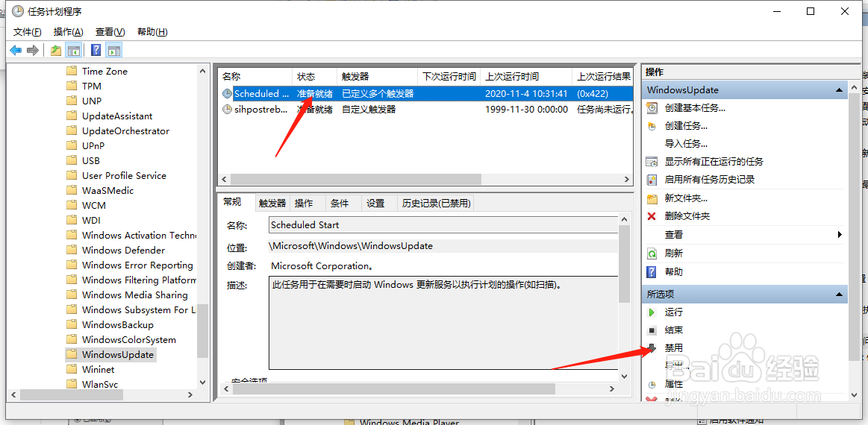Switch to the 历史记录(已禁用) tab
868x425 pixels.
(x=437, y=204)
